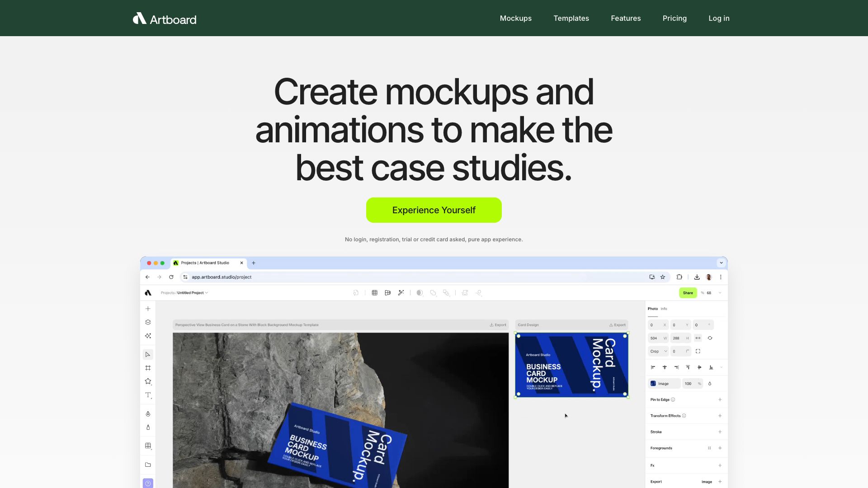
Task: Open Templates in the top navigation
Action: (x=571, y=18)
